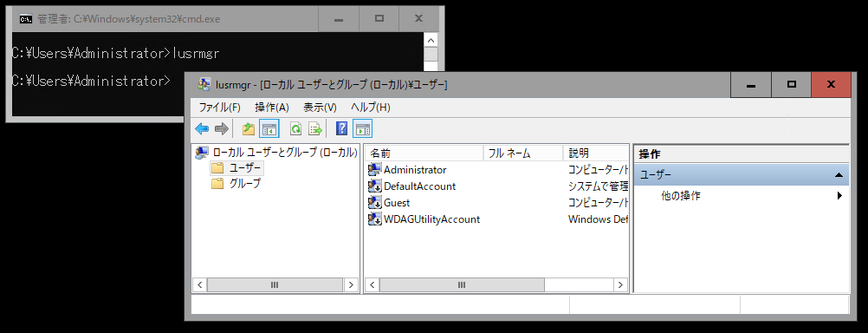Click the tree pane horizontal scrollbar thumb
Viewport: 868px width, 333px height.
[x=275, y=284]
